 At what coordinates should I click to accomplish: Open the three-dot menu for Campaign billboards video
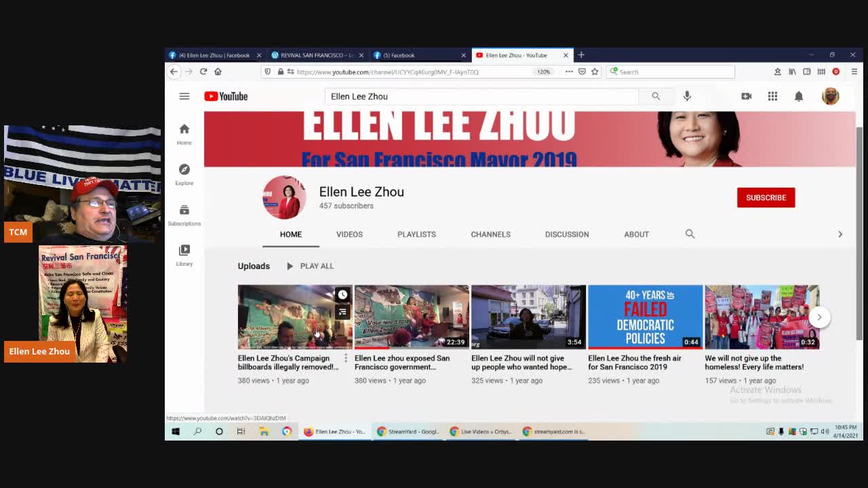(x=345, y=358)
